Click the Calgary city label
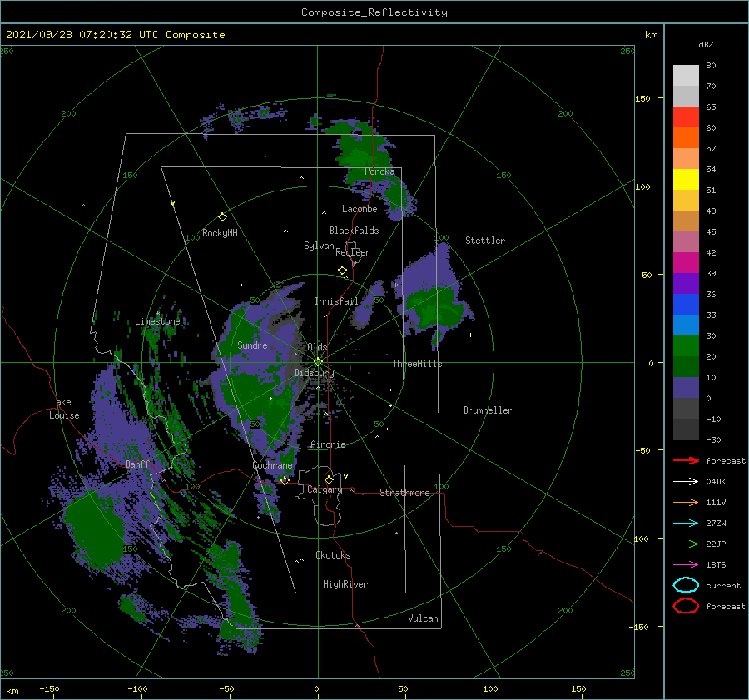 tap(325, 489)
